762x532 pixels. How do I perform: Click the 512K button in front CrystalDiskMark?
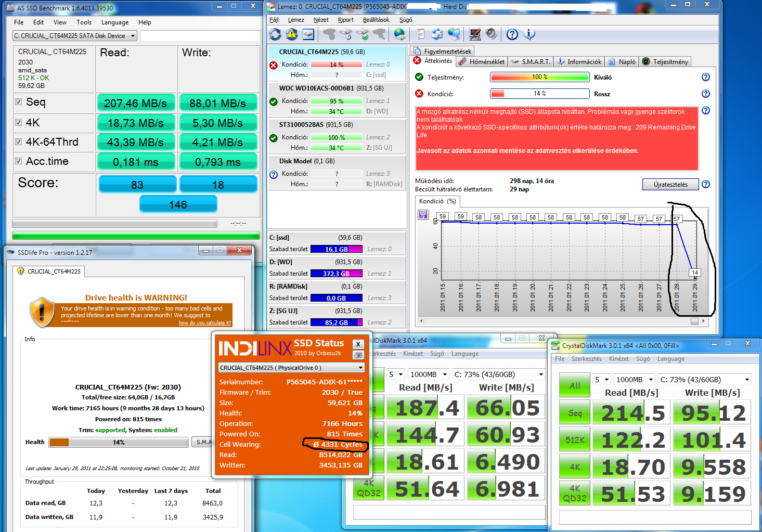point(575,440)
